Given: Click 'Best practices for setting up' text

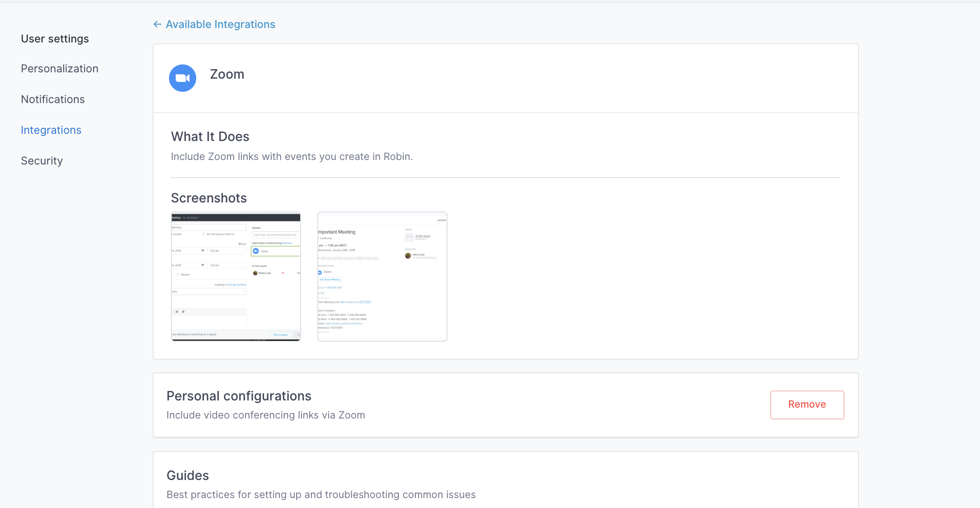Looking at the screenshot, I should point(321,494).
